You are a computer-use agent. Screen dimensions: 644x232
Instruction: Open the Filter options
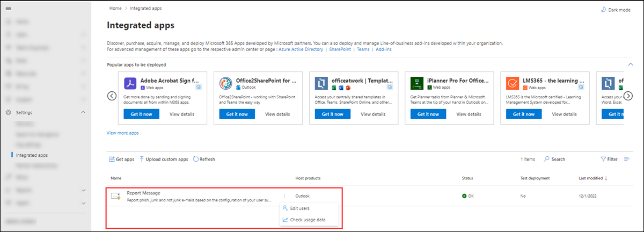pyautogui.click(x=609, y=160)
